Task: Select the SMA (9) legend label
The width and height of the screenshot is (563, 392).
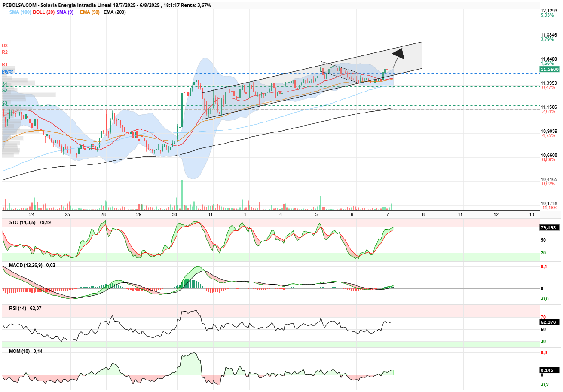Action: pyautogui.click(x=65, y=12)
